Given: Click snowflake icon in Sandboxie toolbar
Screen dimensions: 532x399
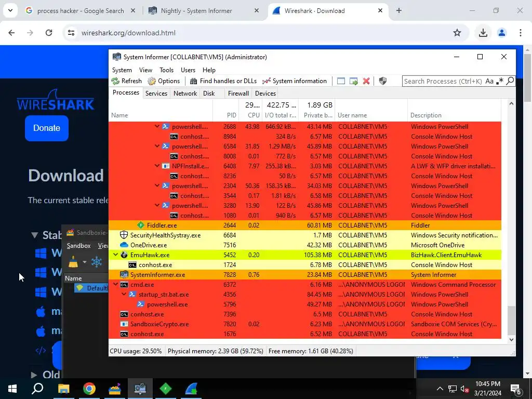Looking at the screenshot, I should 97,262.
